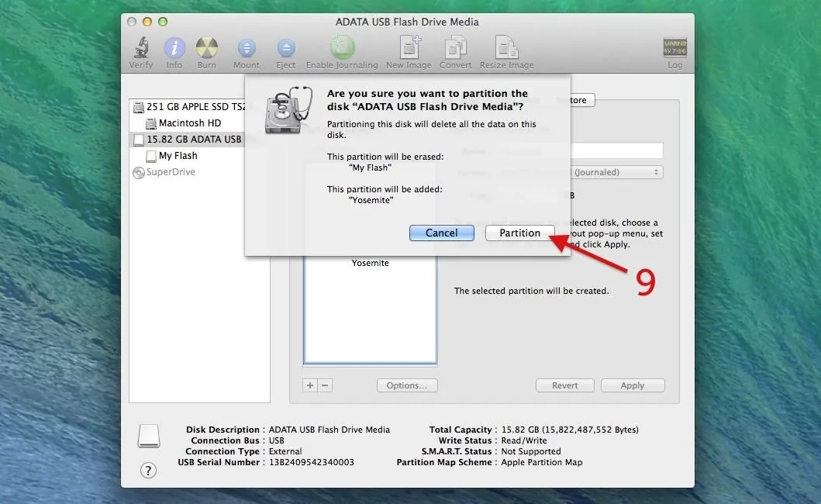
Task: Click the "My Flash" name in the dialog
Action: (x=370, y=167)
